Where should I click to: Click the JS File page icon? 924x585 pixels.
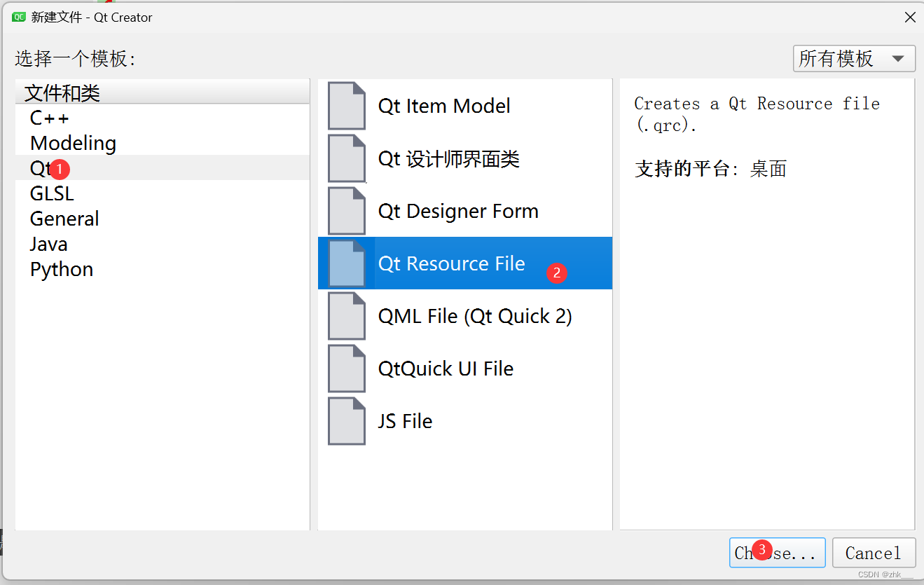[347, 421]
